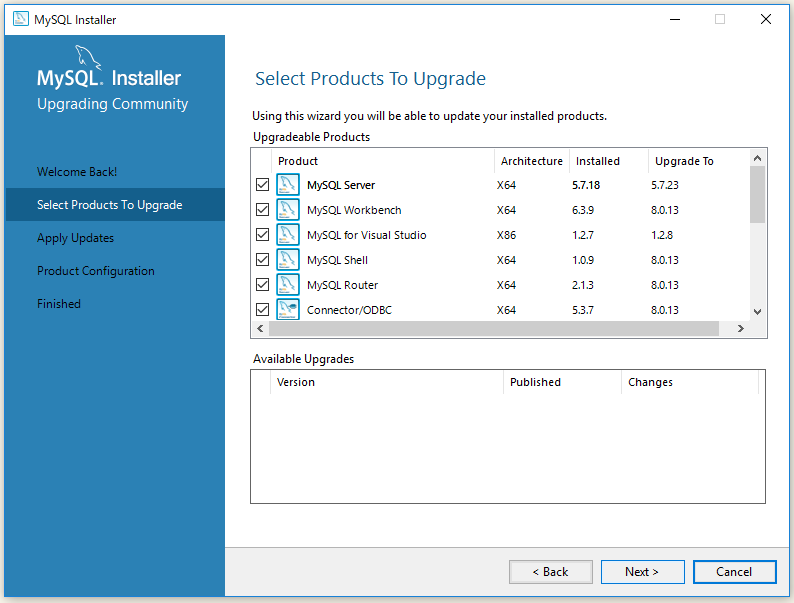Open the Apply Updates step
The width and height of the screenshot is (794, 603).
(75, 238)
